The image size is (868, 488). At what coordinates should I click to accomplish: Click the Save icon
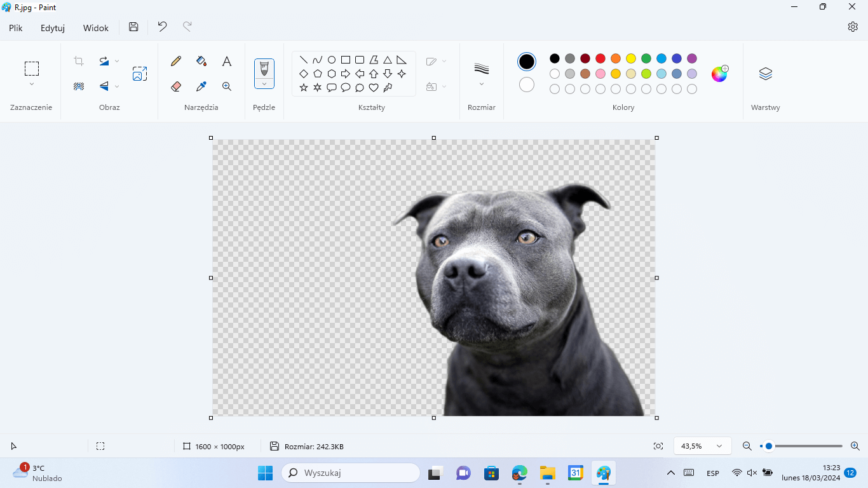click(133, 27)
